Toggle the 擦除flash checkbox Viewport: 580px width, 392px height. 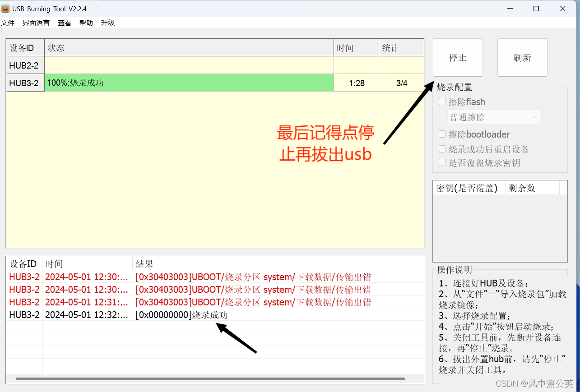(x=442, y=102)
